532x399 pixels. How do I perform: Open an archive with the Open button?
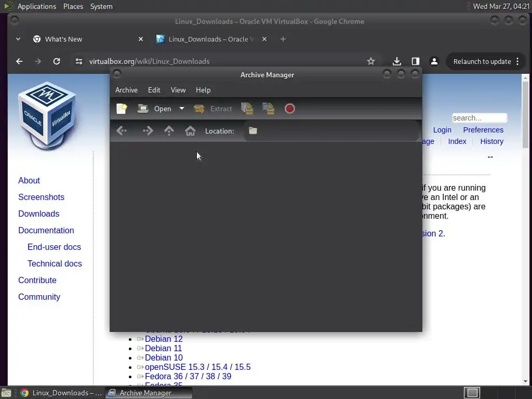click(x=154, y=109)
